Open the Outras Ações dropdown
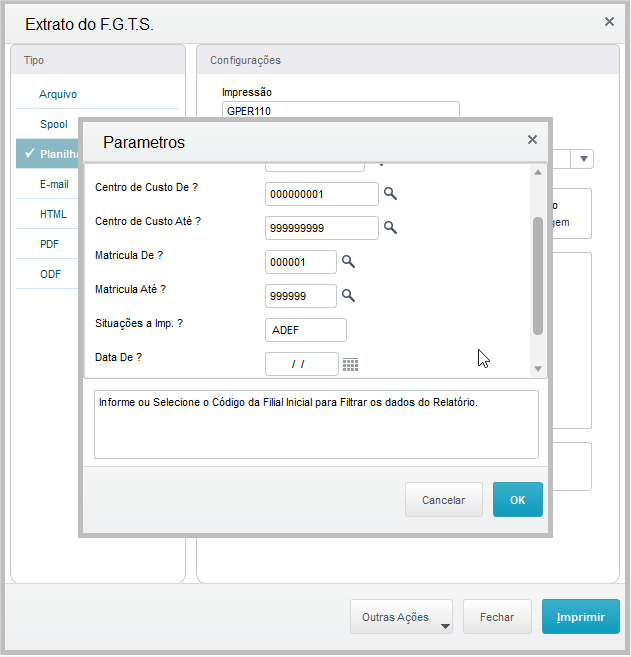631x657 pixels. click(401, 617)
